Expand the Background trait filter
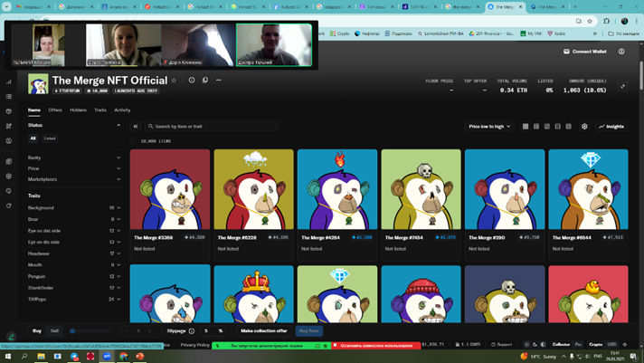 tap(74, 208)
